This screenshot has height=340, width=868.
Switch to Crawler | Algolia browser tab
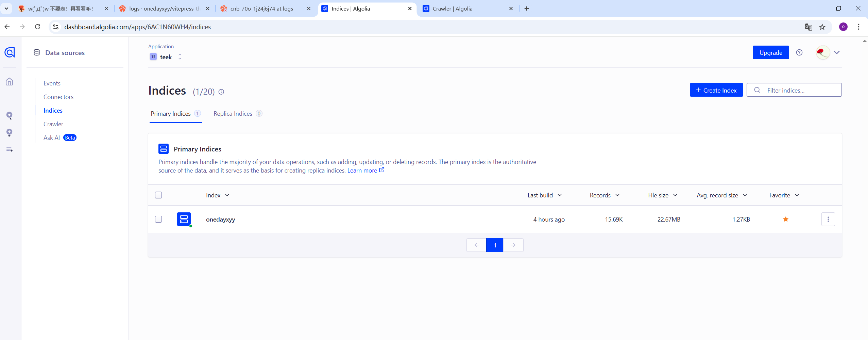[467, 9]
